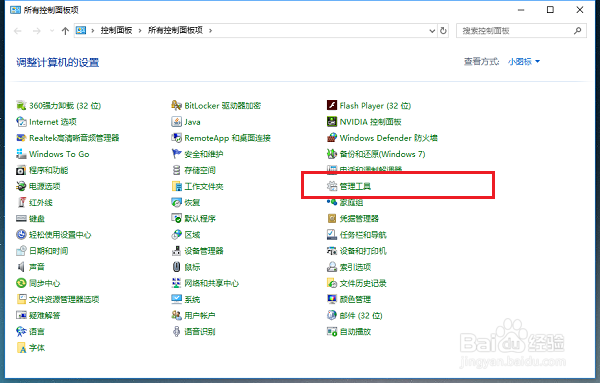The width and height of the screenshot is (600, 383).
Task: Click the address bar control panel icon
Action: pyautogui.click(x=81, y=30)
